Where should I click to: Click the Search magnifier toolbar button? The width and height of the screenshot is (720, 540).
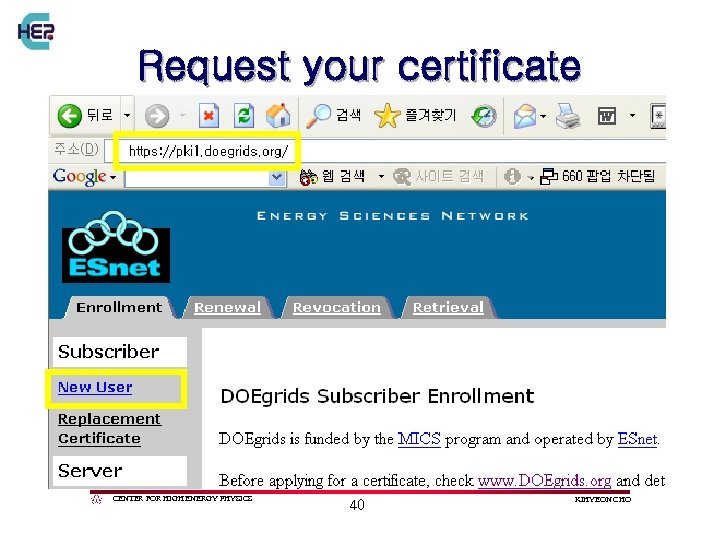pos(333,115)
